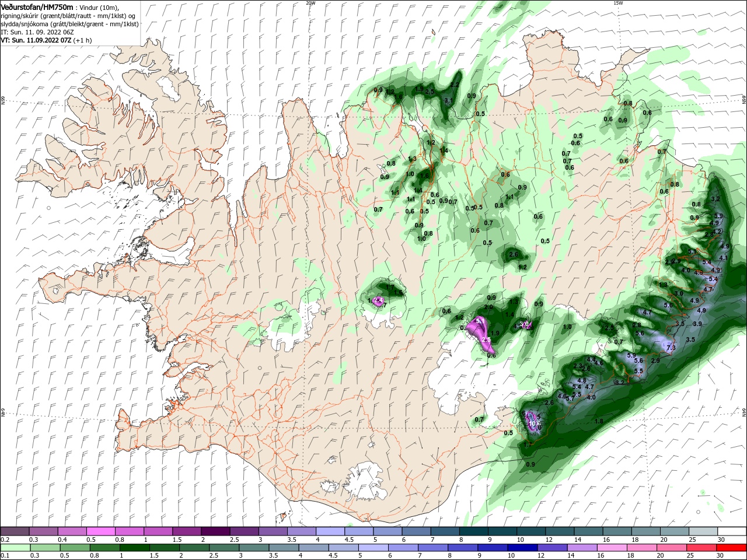Click the 'IT: Sun. 11. 09. 2022 06Z' line

36,32
